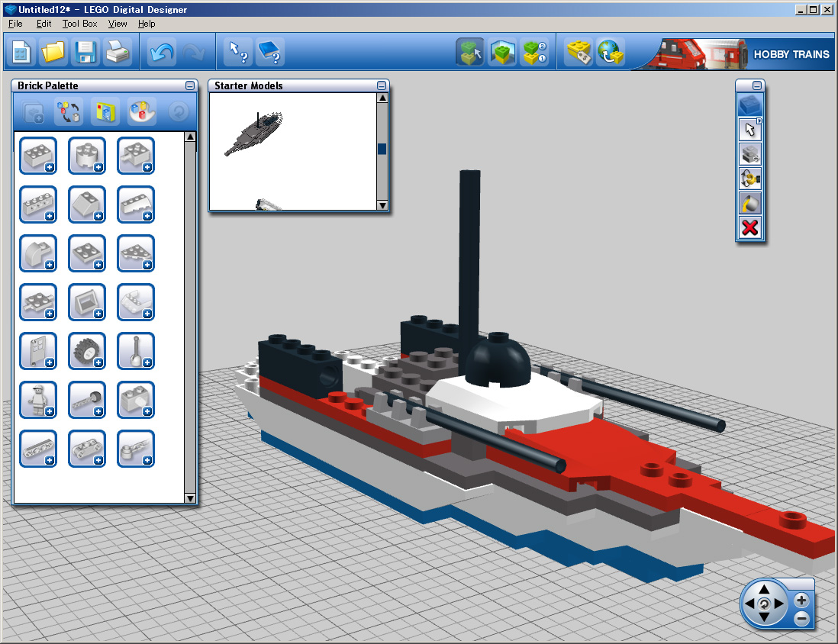This screenshot has width=838, height=644.
Task: Expand the Technic liftarm plate group
Action: (87, 449)
